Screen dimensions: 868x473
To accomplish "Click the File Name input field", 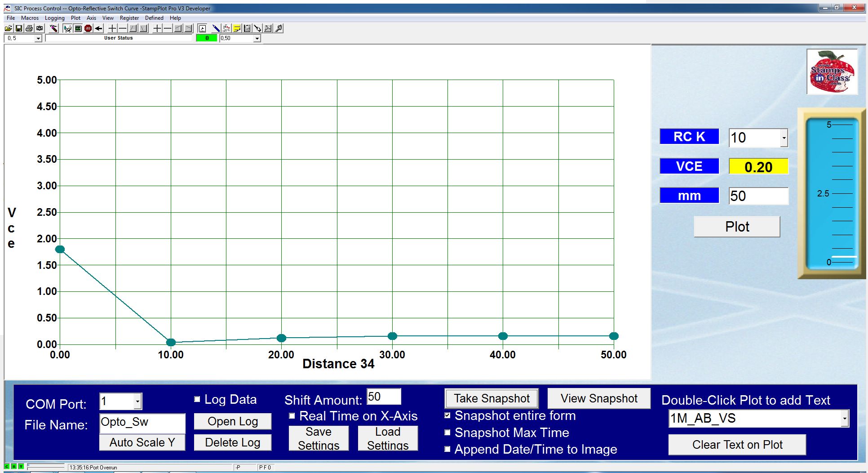I will coord(142,423).
